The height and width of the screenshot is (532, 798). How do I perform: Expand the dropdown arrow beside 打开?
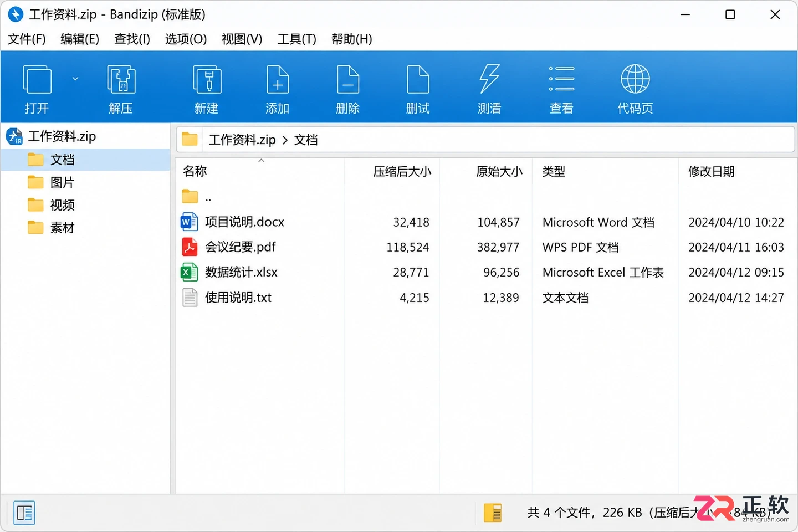pyautogui.click(x=75, y=79)
